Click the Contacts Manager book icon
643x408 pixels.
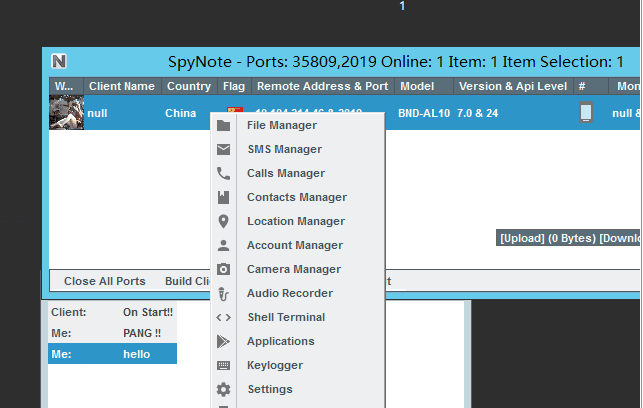[x=223, y=197]
